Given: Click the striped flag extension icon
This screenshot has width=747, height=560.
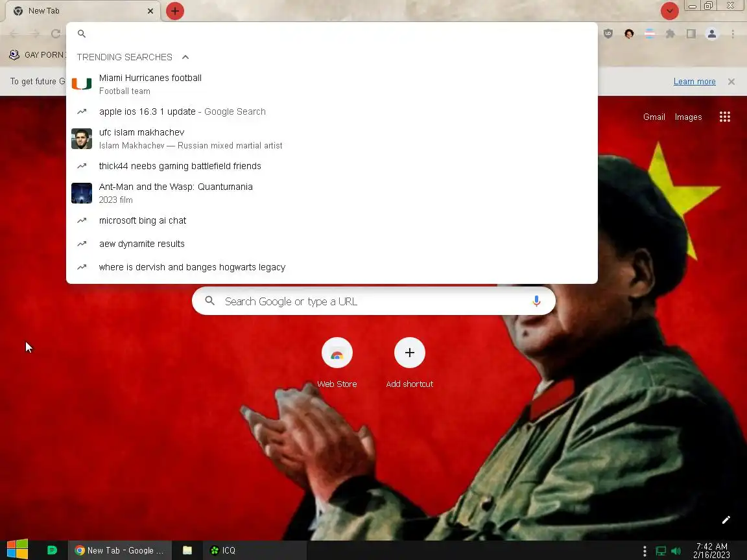Looking at the screenshot, I should [x=649, y=34].
